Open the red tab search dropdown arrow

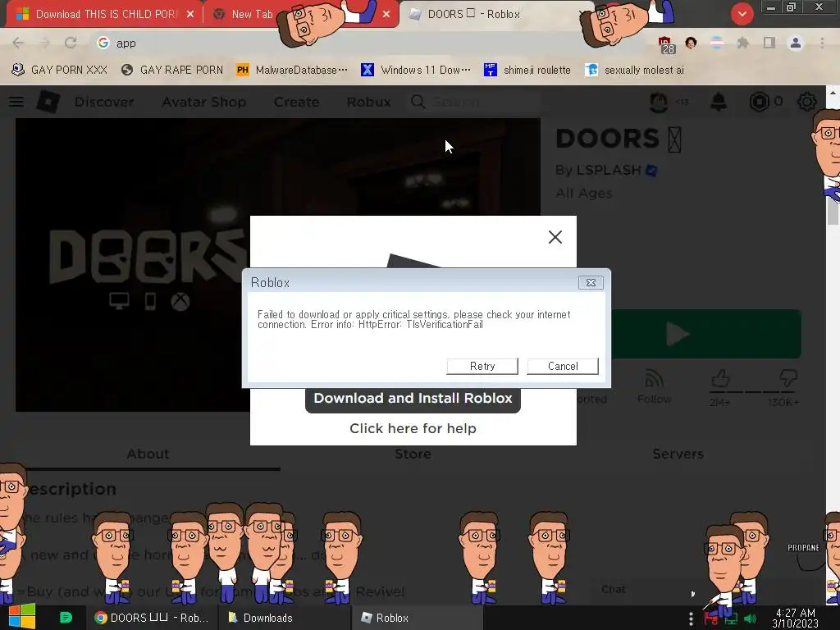742,14
